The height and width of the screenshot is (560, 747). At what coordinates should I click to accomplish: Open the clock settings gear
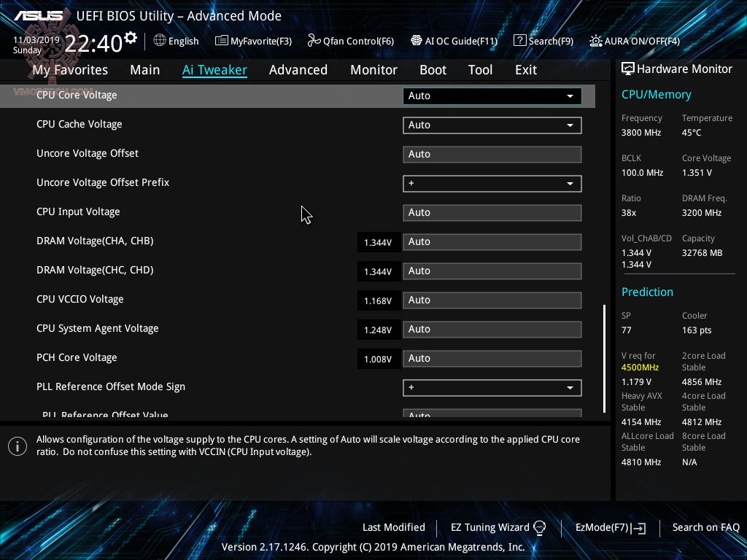(130, 34)
